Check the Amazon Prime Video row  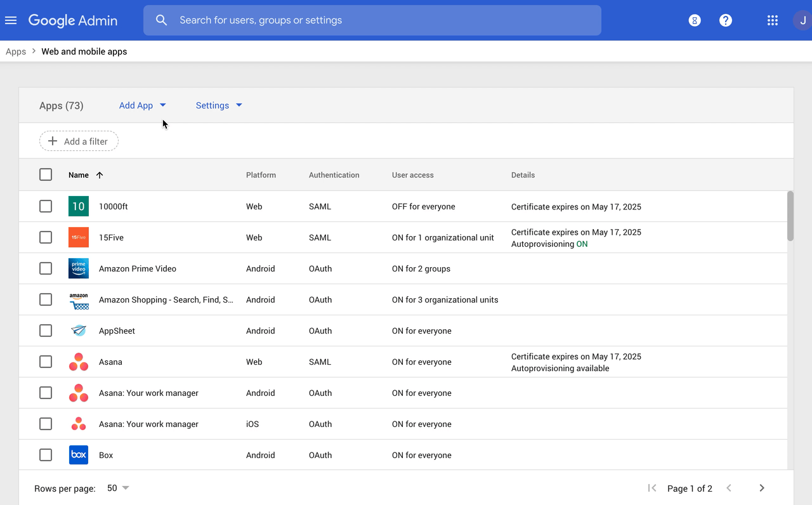(x=46, y=268)
